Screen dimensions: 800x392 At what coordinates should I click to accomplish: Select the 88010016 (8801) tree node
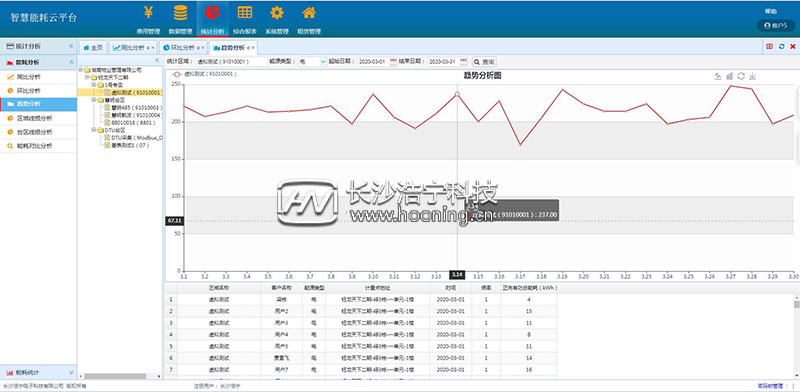(130, 122)
